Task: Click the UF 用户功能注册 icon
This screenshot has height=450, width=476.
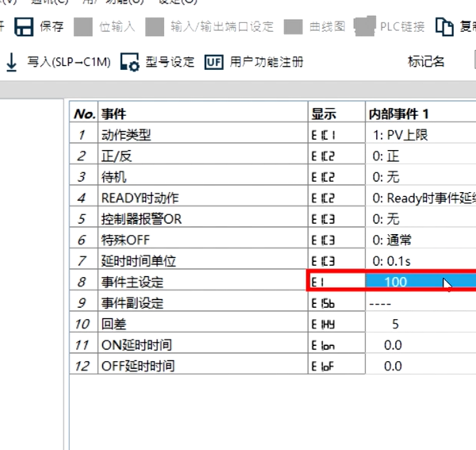Action: coord(213,62)
